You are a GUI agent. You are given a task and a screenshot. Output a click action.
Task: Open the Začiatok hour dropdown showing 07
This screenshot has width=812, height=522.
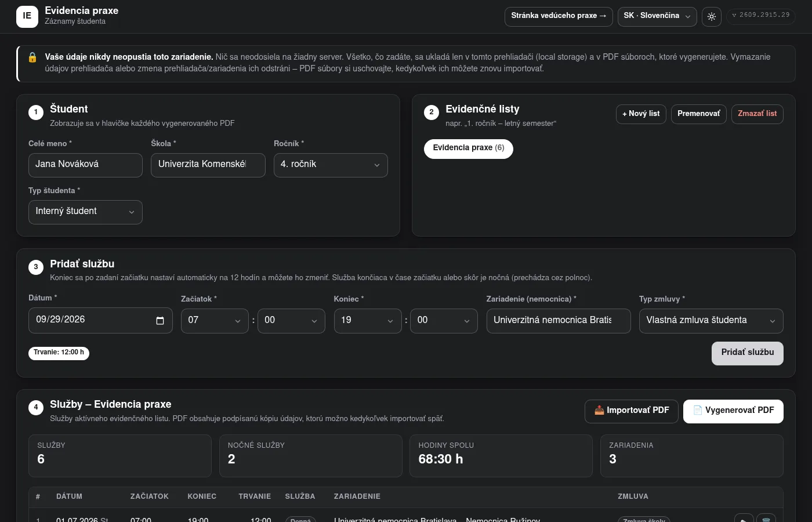[215, 321]
